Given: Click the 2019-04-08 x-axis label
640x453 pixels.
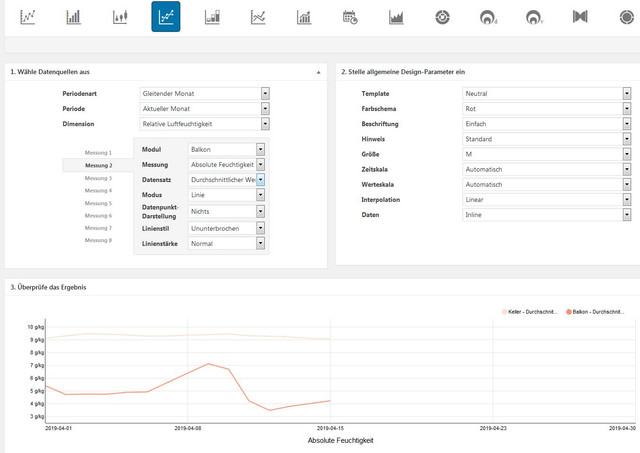Looking at the screenshot, I should [x=188, y=428].
